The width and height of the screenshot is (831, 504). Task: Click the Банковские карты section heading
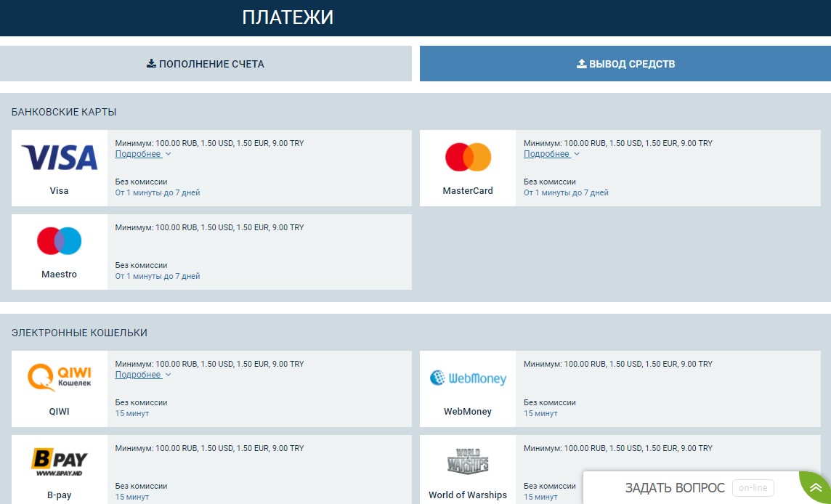pos(64,113)
